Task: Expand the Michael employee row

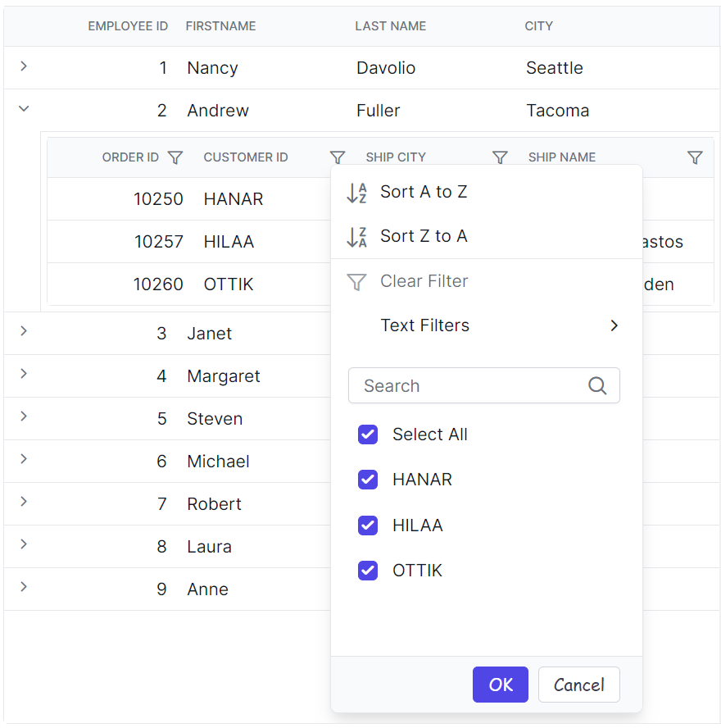Action: [24, 459]
